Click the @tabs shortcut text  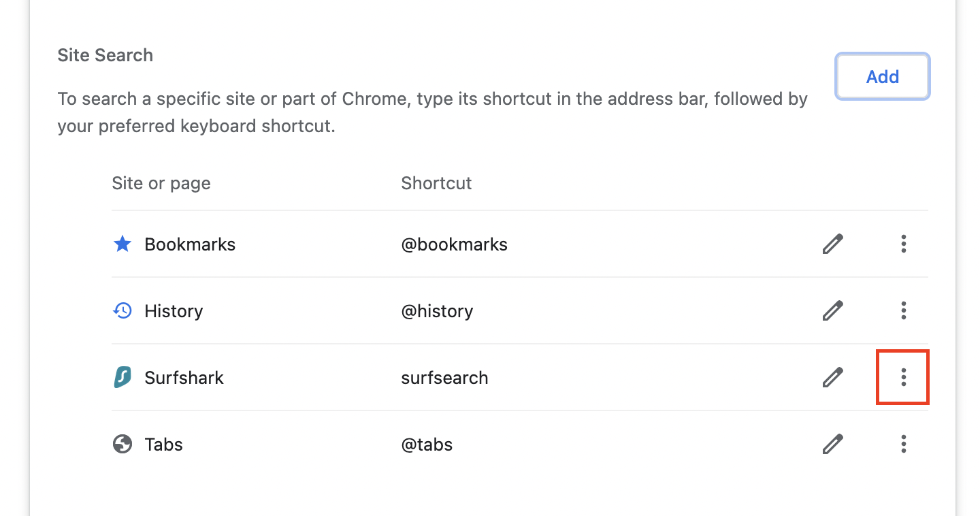click(427, 445)
